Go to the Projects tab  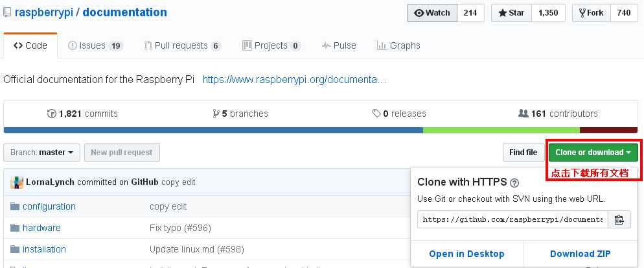coord(271,45)
